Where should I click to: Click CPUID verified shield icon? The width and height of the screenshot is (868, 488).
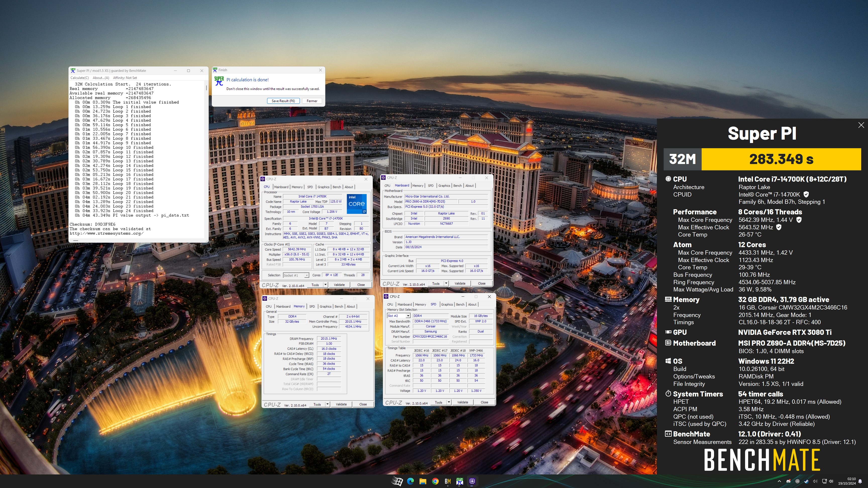tap(806, 194)
